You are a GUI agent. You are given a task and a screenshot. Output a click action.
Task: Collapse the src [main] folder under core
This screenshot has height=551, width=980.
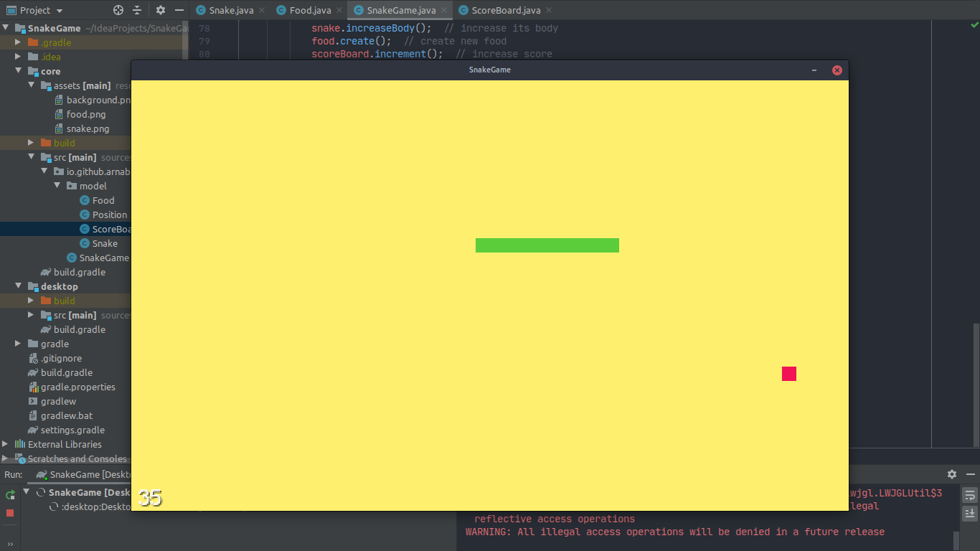(x=31, y=157)
